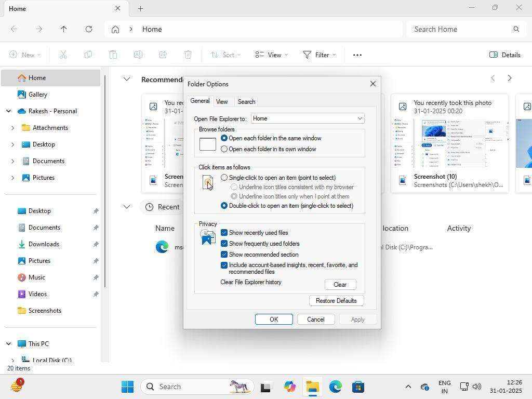The width and height of the screenshot is (532, 399).
Task: Click the Restore Defaults button
Action: [336, 300]
